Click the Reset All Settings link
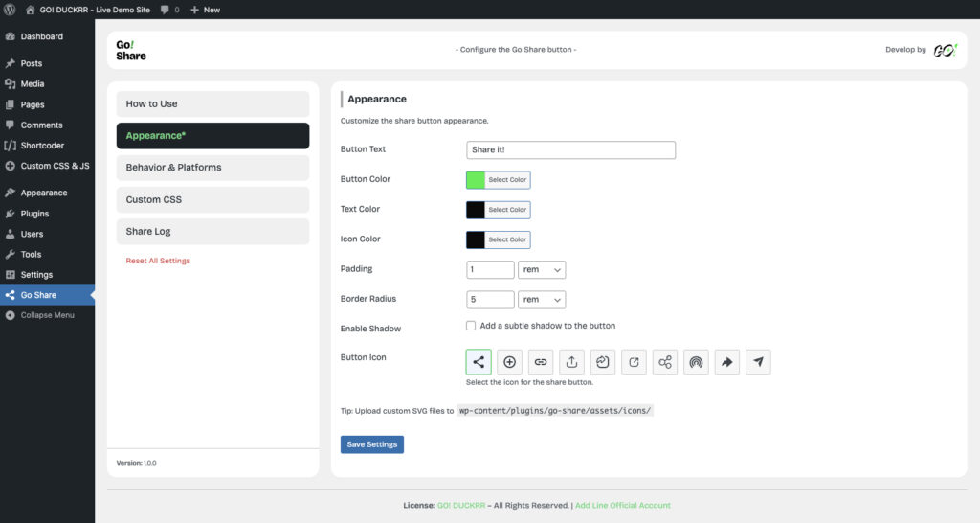The image size is (980, 523). (x=158, y=261)
